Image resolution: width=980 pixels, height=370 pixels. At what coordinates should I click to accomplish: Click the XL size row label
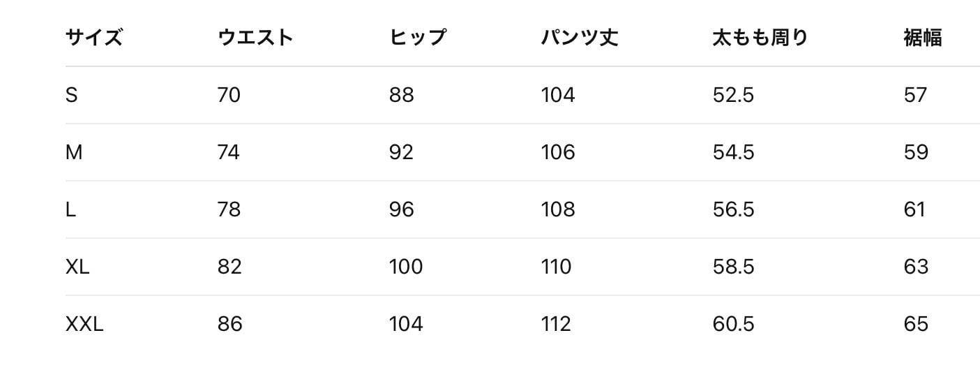(77, 267)
